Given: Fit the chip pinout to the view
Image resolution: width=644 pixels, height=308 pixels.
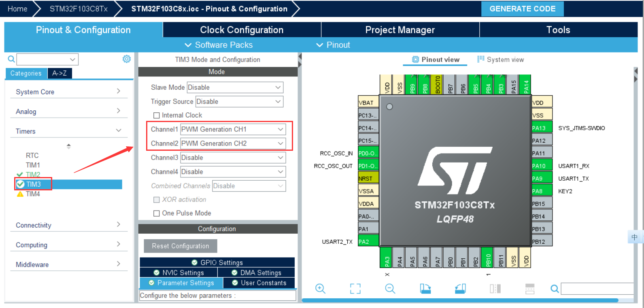Looking at the screenshot, I should (x=355, y=289).
